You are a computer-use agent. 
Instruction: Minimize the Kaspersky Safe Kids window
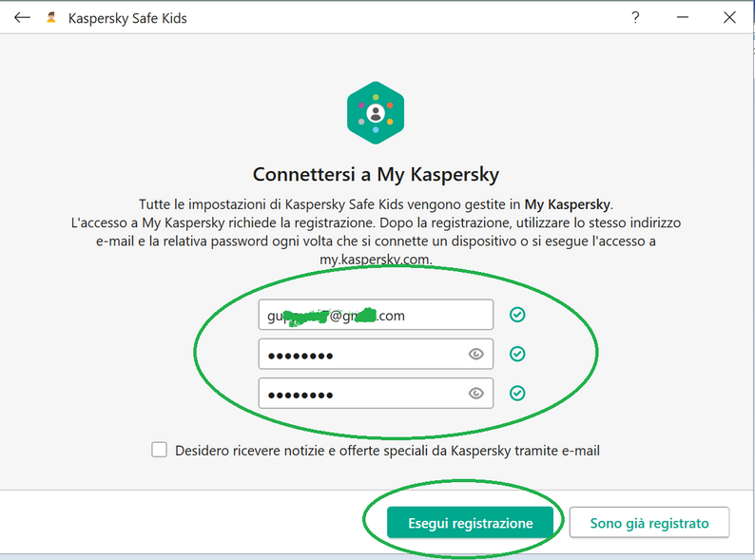click(683, 18)
